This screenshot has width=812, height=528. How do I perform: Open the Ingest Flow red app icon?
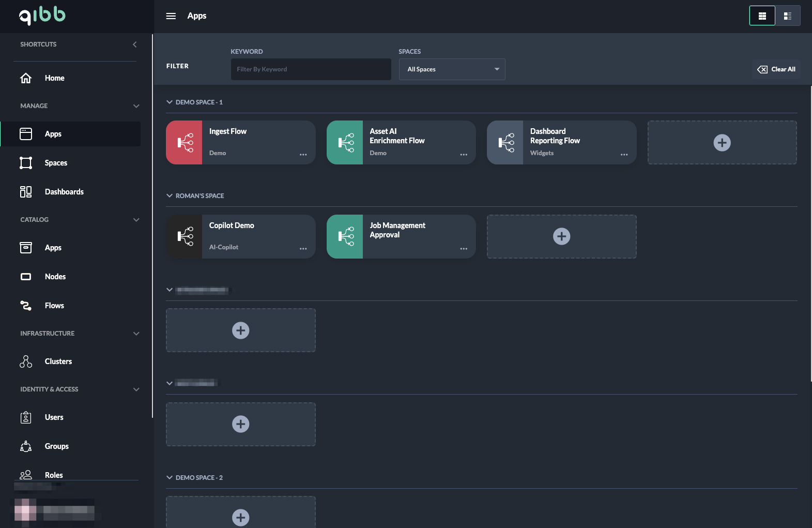pyautogui.click(x=185, y=143)
